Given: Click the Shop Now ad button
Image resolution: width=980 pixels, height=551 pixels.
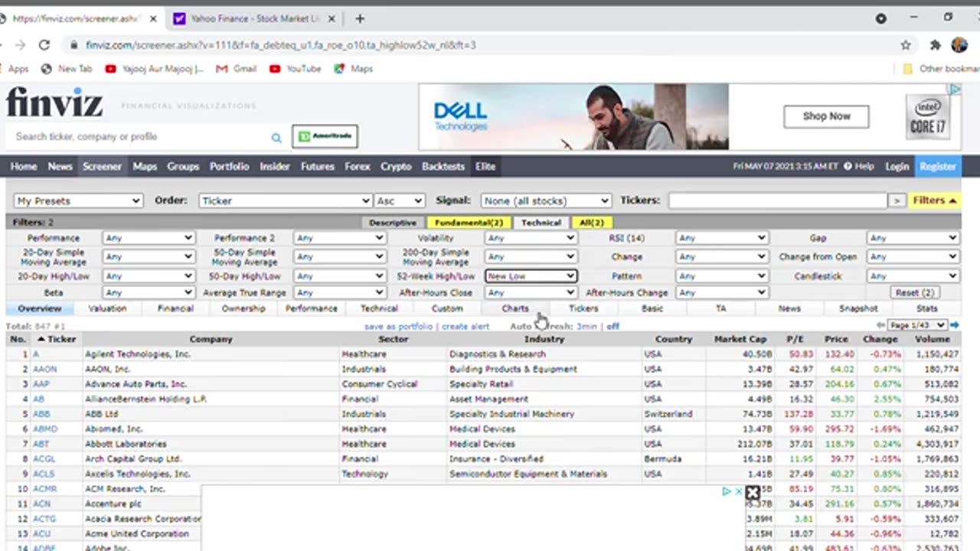Looking at the screenshot, I should (826, 116).
